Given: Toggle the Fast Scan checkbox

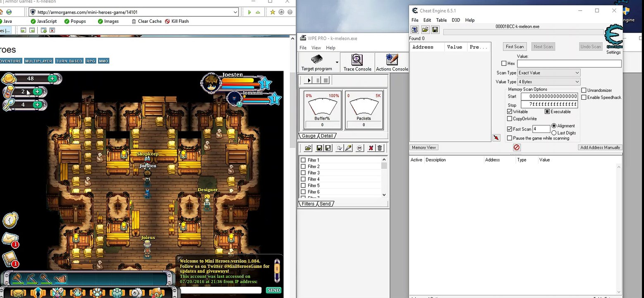Looking at the screenshot, I should (510, 129).
